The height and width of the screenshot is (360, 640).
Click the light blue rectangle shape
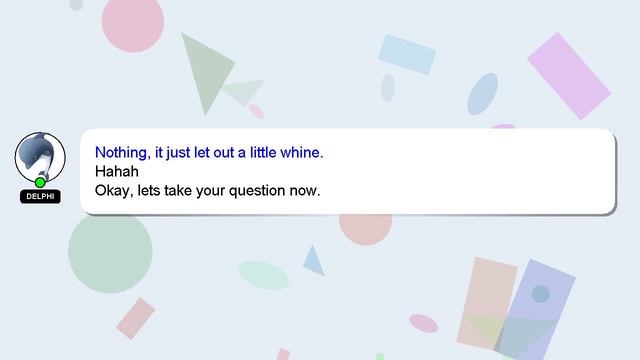point(407,54)
